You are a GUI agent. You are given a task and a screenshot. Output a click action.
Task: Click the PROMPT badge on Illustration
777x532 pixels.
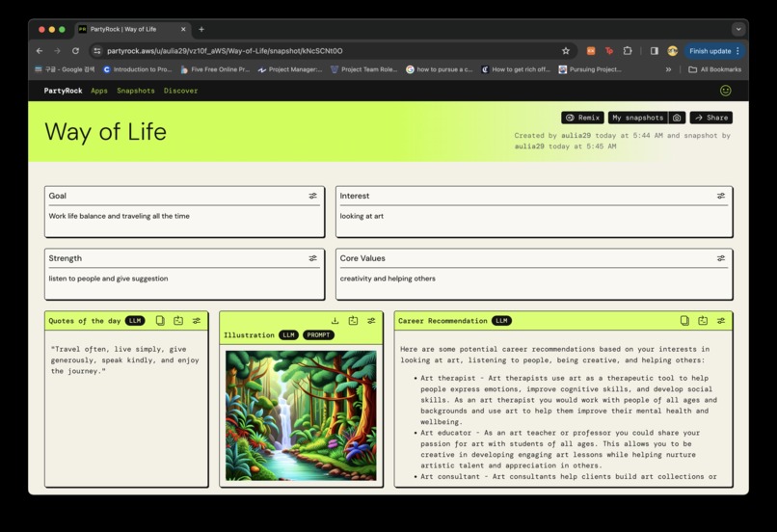coord(318,335)
